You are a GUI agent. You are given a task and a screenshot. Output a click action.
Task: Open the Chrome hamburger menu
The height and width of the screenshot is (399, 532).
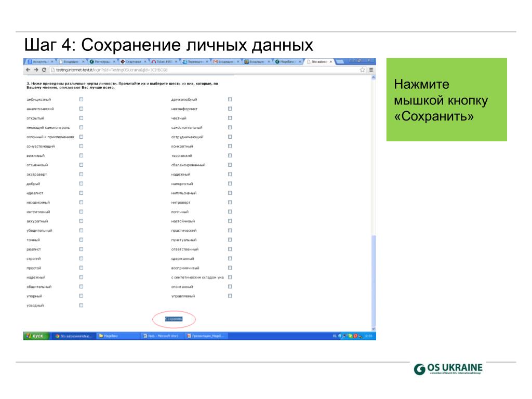tap(371, 70)
